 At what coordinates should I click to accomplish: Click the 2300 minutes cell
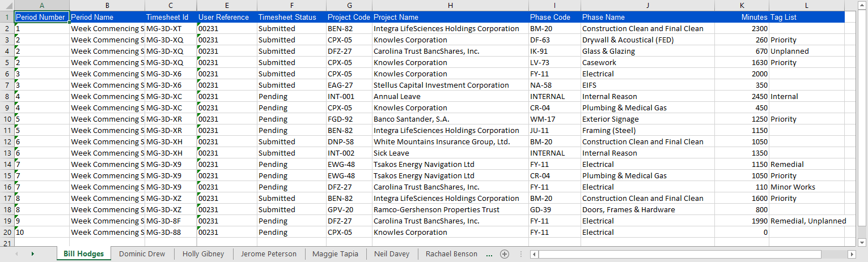[742, 28]
